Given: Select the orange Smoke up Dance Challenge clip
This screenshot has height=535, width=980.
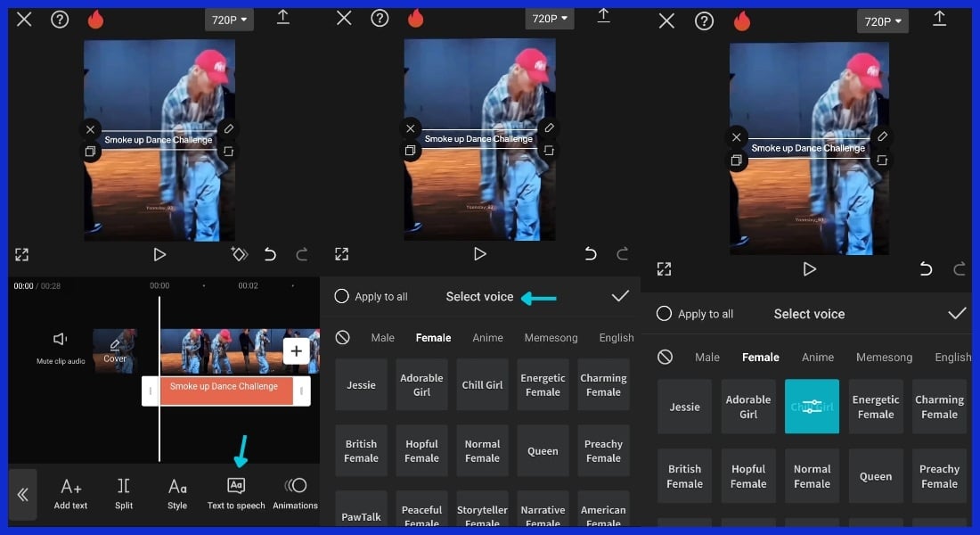Looking at the screenshot, I should click(x=225, y=390).
